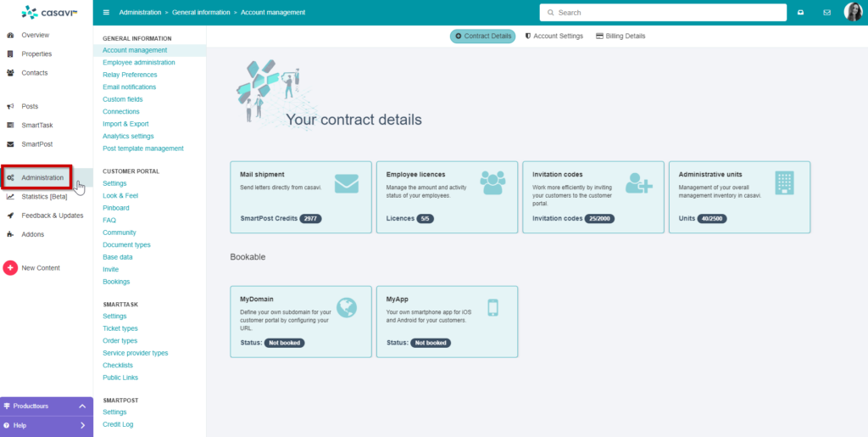
Task: Open Statistics [Beta] in the sidebar
Action: pyautogui.click(x=44, y=197)
